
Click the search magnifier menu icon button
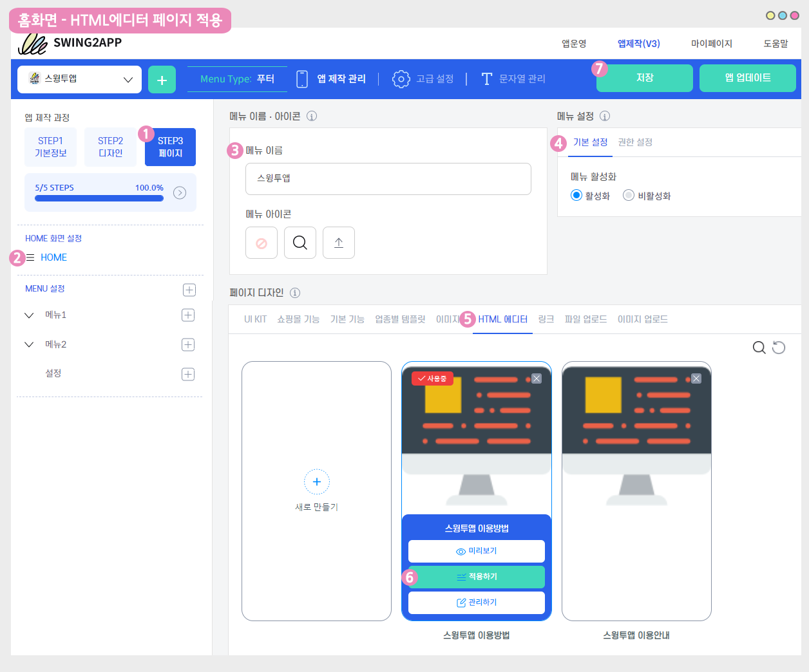(x=300, y=243)
